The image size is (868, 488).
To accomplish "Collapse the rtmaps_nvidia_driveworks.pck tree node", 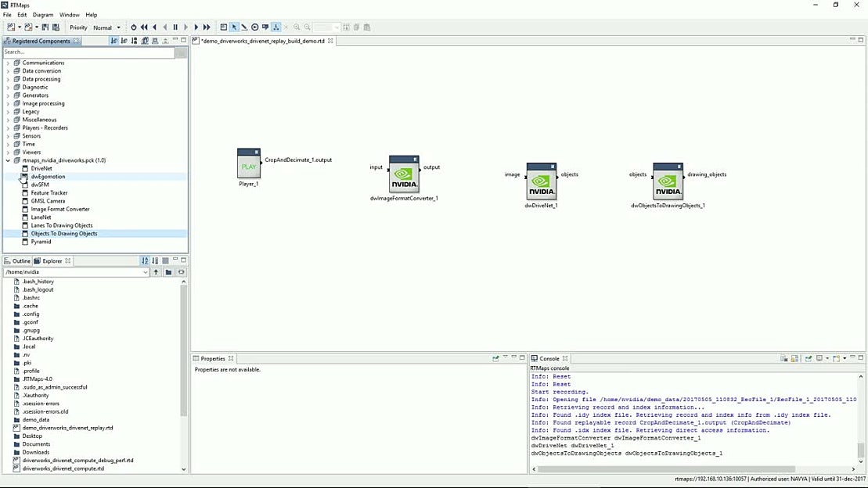I will coord(7,160).
